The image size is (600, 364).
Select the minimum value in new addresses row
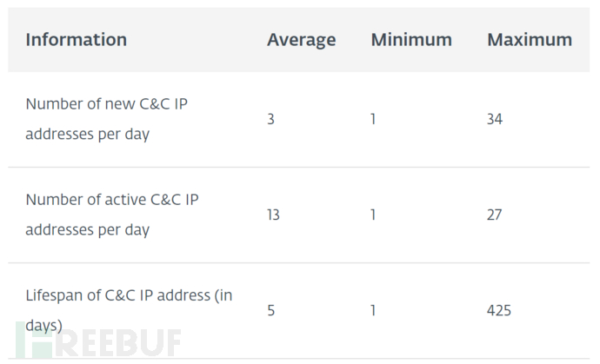coord(373,119)
